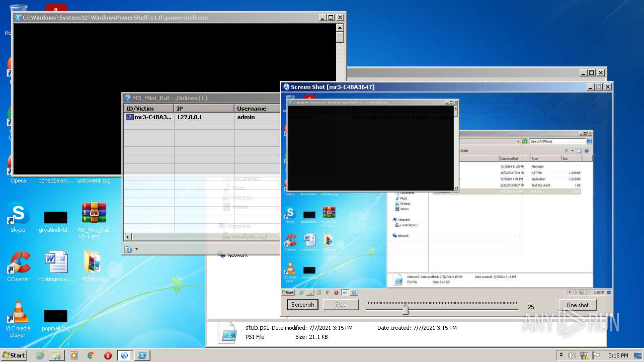This screenshot has height=362, width=644.
Task: Adjust the screenshot interval slider thumb
Action: (x=406, y=310)
